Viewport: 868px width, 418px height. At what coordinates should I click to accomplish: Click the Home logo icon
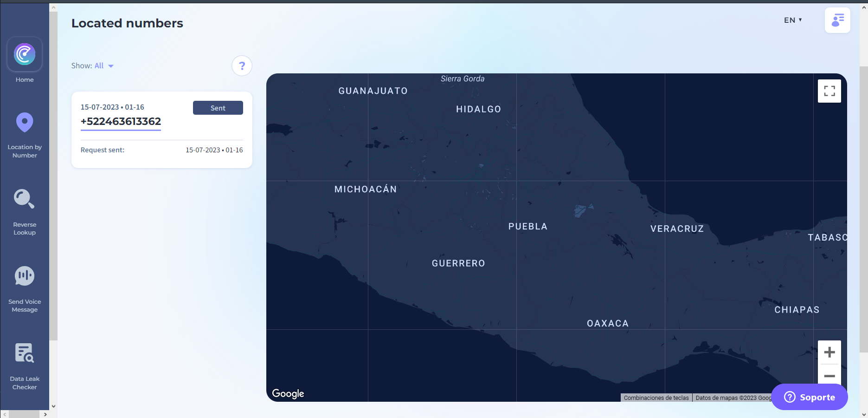pyautogui.click(x=25, y=54)
